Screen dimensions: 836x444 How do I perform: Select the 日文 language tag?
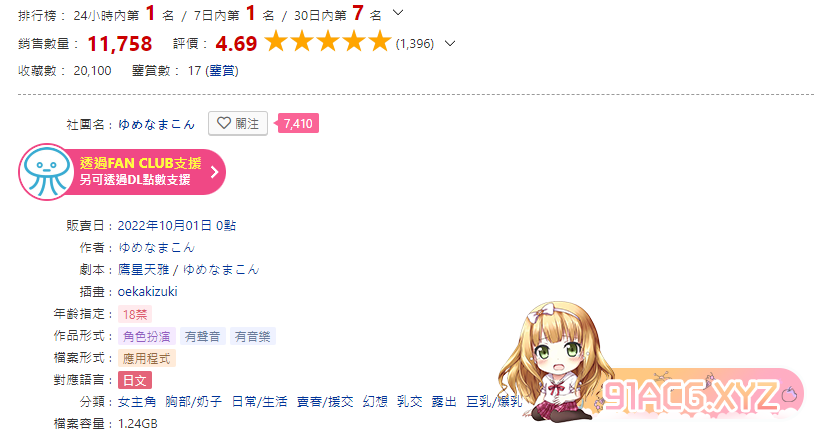point(135,380)
